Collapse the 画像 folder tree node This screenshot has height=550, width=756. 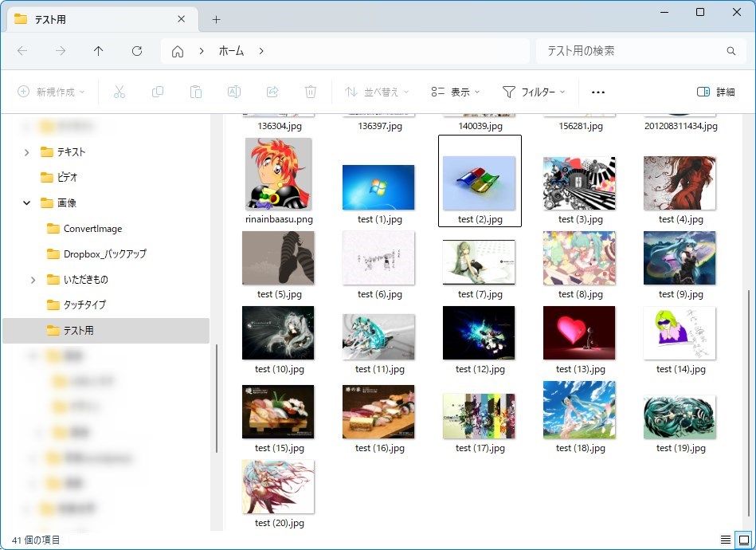click(x=27, y=203)
